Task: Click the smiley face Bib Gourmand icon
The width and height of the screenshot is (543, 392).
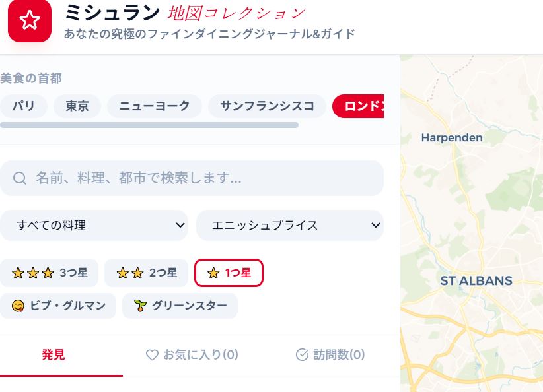Action: point(18,306)
